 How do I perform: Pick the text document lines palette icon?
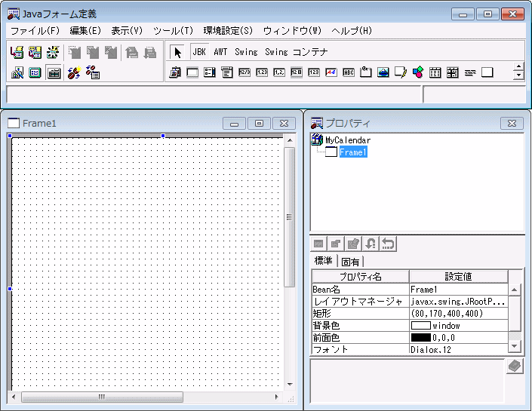click(x=227, y=72)
